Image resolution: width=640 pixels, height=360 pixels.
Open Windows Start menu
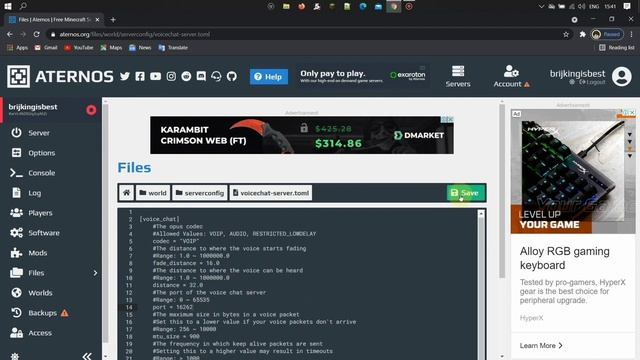(x=8, y=6)
